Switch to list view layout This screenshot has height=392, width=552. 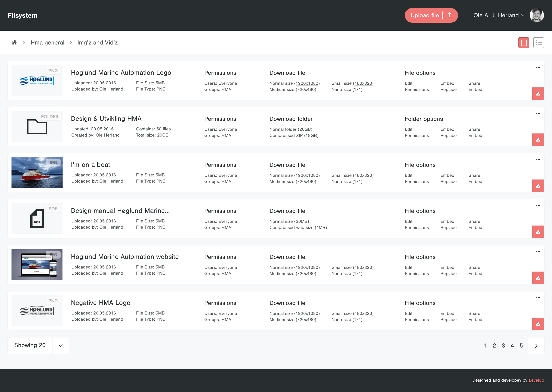point(539,43)
